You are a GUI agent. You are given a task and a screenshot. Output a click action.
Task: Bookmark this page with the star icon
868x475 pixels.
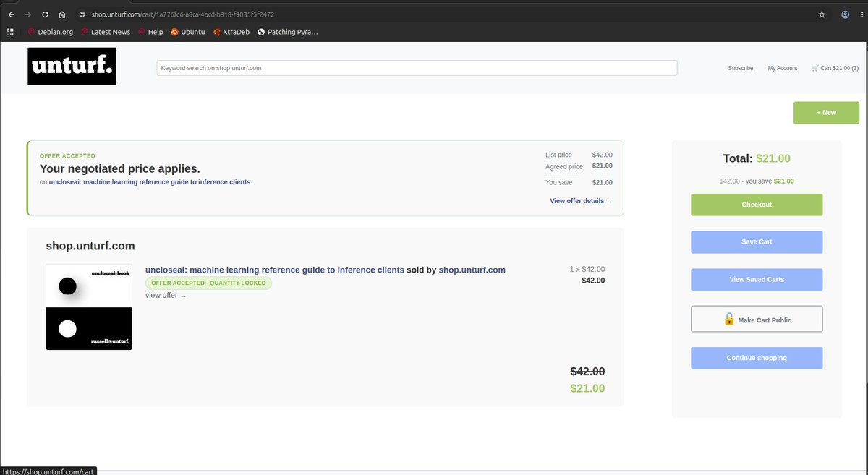(x=822, y=14)
